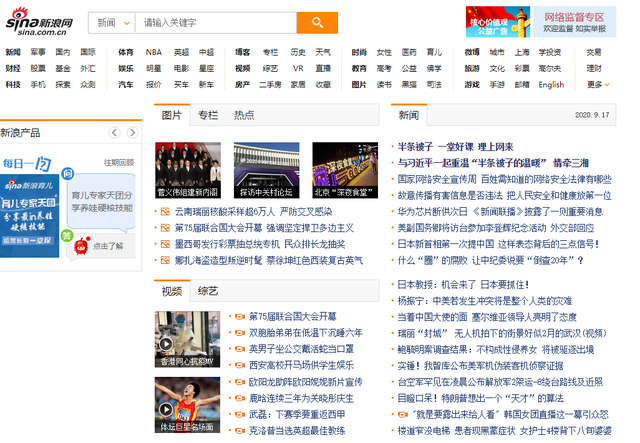The width and height of the screenshot is (640, 443).
Task: Open the 网络监督专区 banner
Action: point(574,22)
